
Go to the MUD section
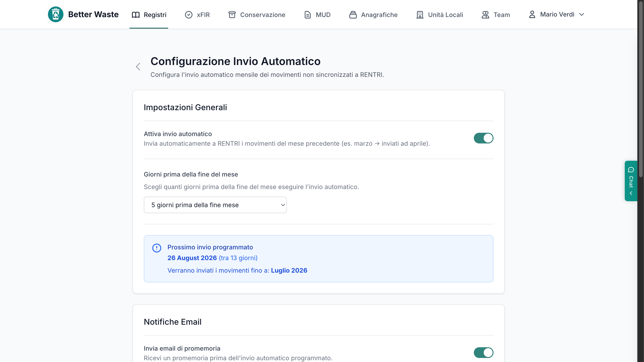tap(317, 15)
